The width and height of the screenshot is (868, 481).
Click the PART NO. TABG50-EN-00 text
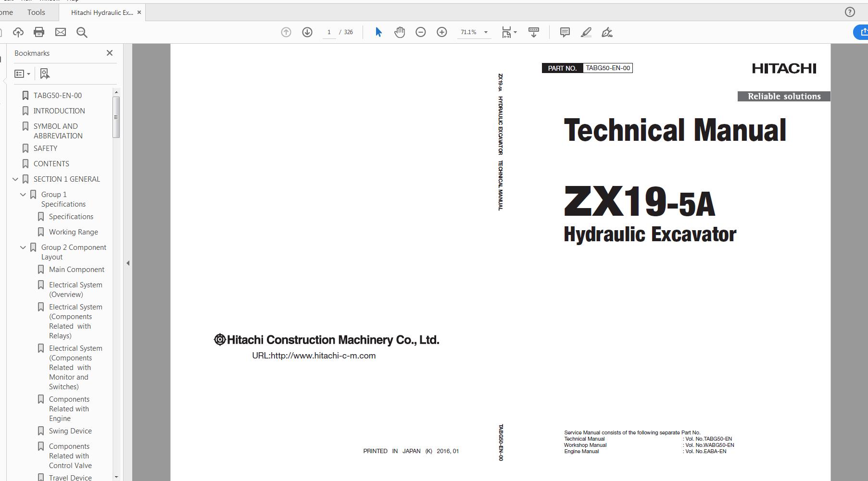tap(587, 68)
